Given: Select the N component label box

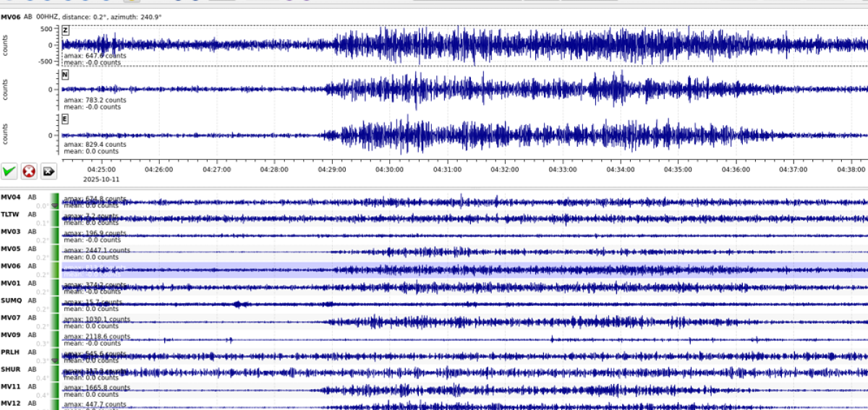Looking at the screenshot, I should (65, 74).
